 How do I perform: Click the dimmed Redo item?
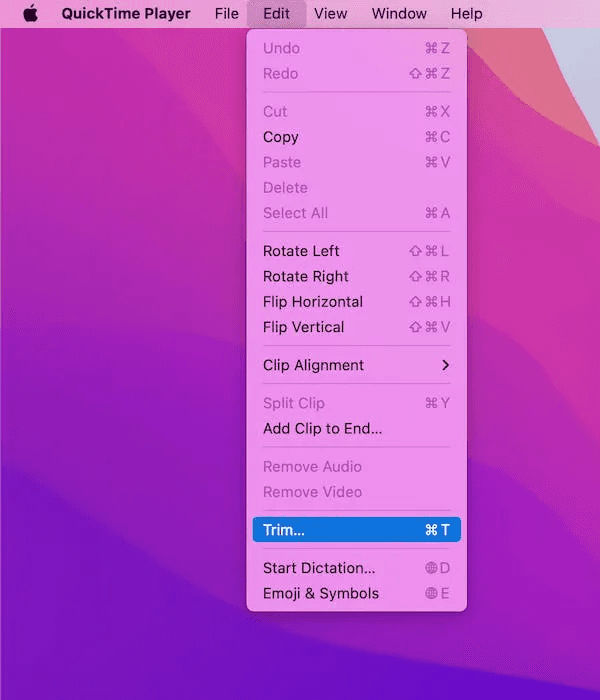click(x=356, y=74)
